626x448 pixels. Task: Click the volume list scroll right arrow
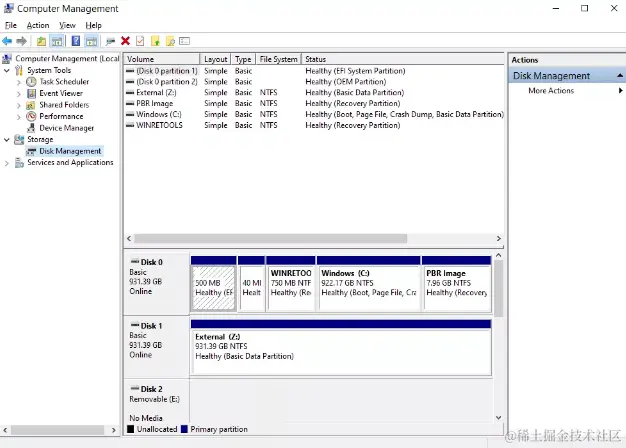[x=499, y=239]
